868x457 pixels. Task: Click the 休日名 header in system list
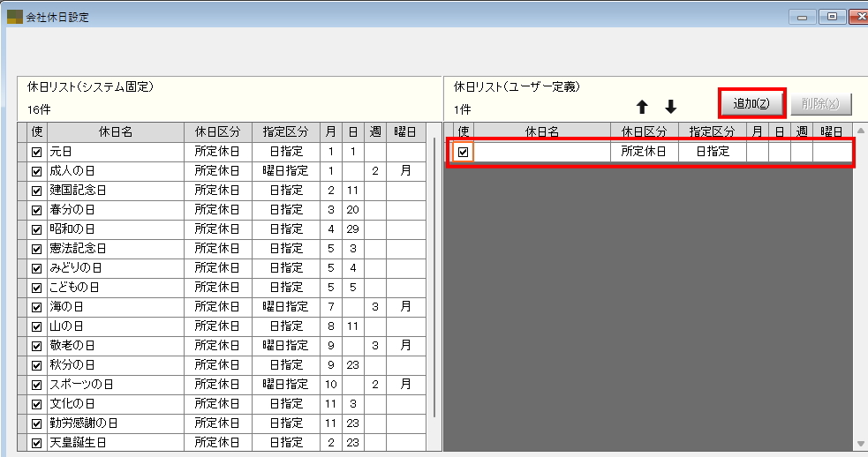click(x=115, y=131)
